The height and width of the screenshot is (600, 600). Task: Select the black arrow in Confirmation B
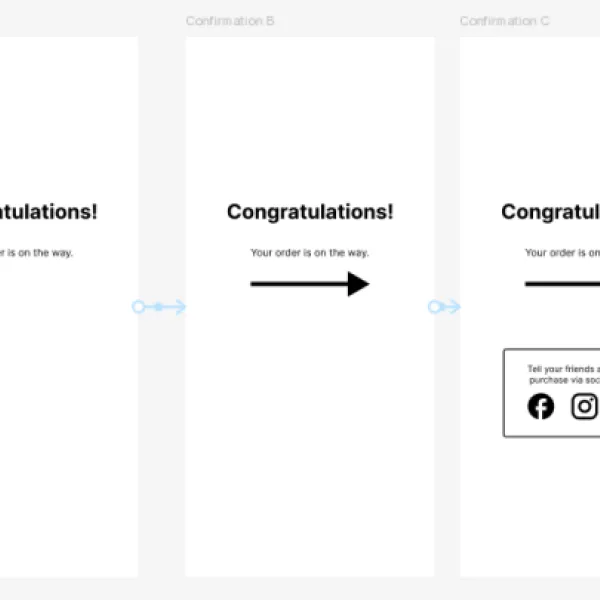[310, 284]
